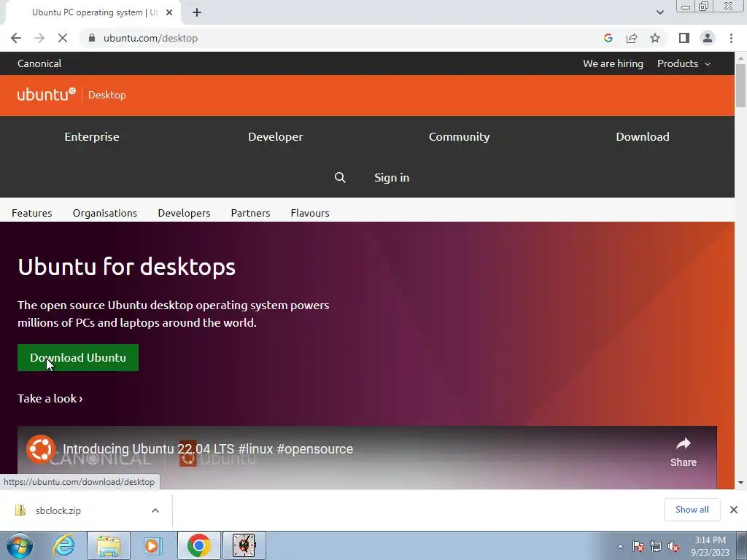Select the Partners tab
The width and height of the screenshot is (747, 560).
click(251, 213)
